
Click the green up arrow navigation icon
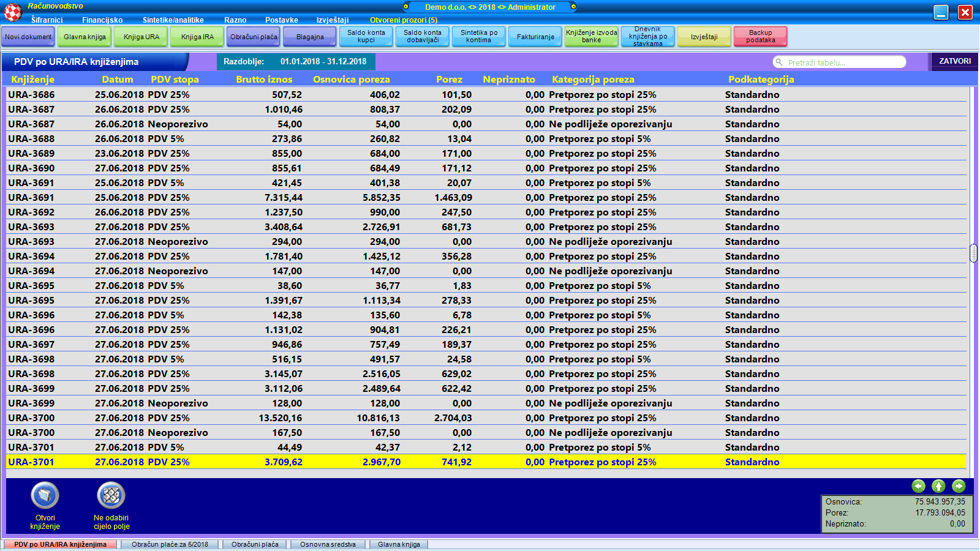pos(938,486)
